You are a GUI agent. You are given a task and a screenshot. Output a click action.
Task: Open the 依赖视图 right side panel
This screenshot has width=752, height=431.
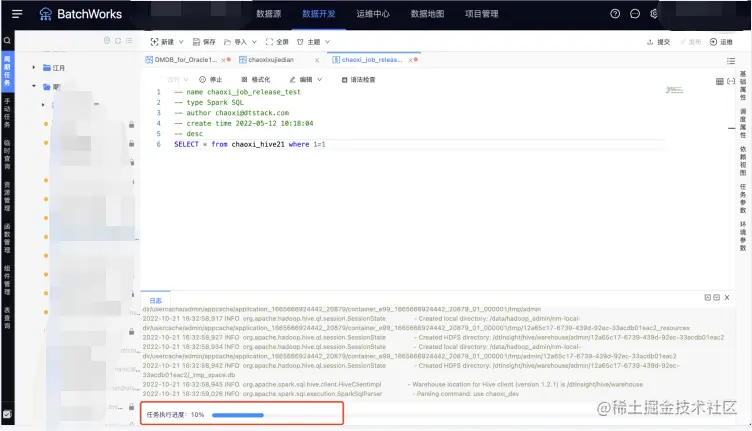click(743, 161)
